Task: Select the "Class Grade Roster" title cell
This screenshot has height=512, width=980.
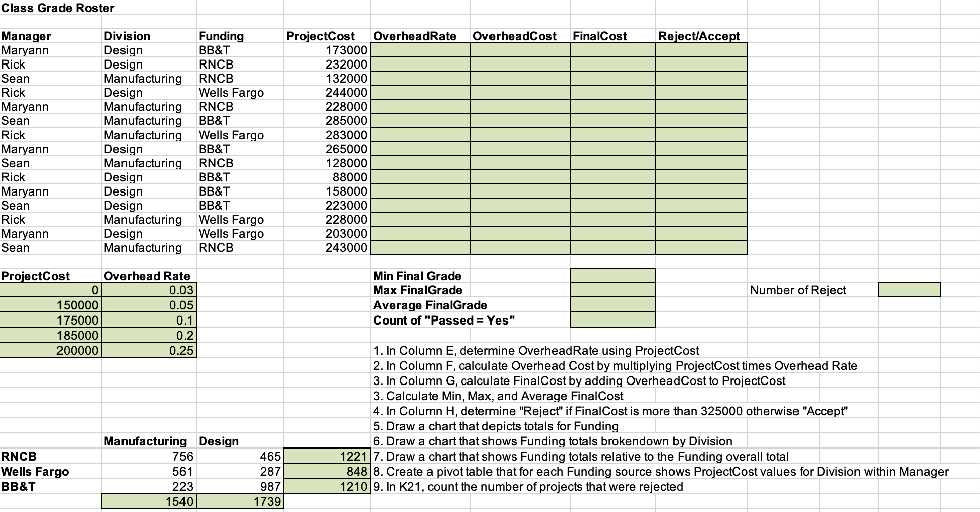Action: point(58,8)
